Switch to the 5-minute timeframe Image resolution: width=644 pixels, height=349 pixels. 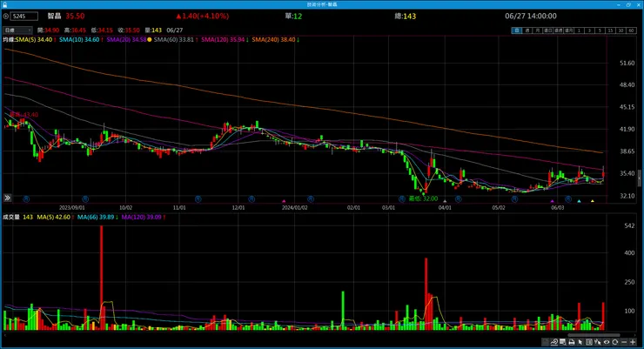click(600, 30)
